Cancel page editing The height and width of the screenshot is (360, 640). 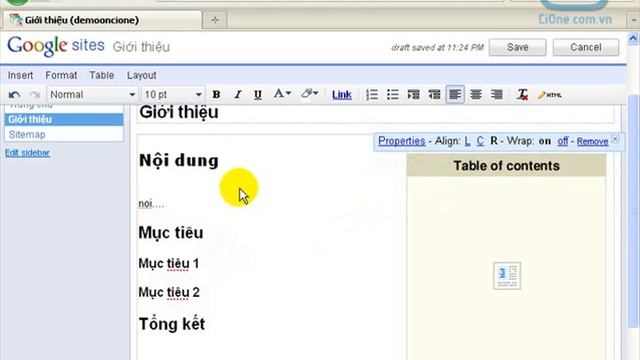(x=586, y=47)
